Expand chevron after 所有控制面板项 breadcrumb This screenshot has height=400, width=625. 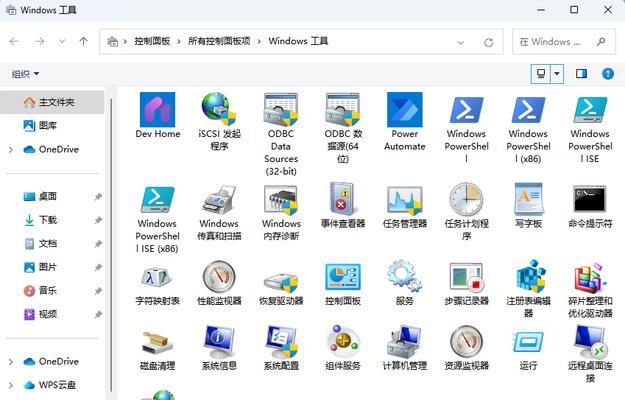259,41
